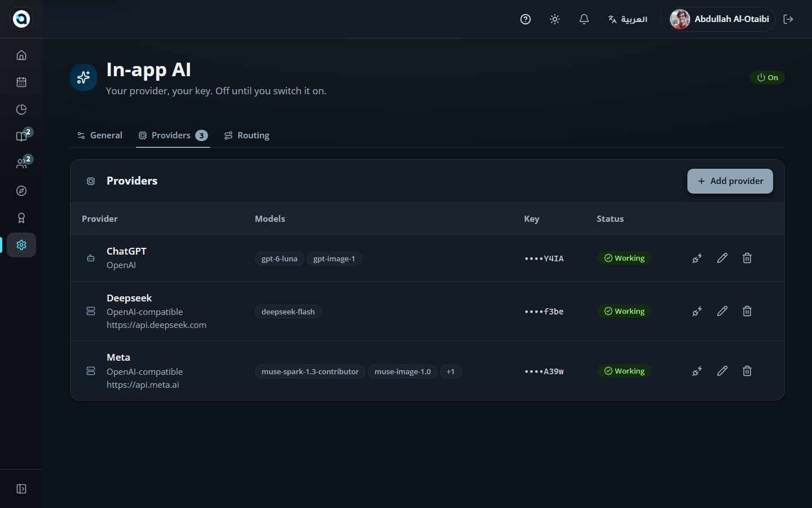Screen dimensions: 812x508
Task: Open the award badge icon in sidebar
Action: (x=21, y=218)
